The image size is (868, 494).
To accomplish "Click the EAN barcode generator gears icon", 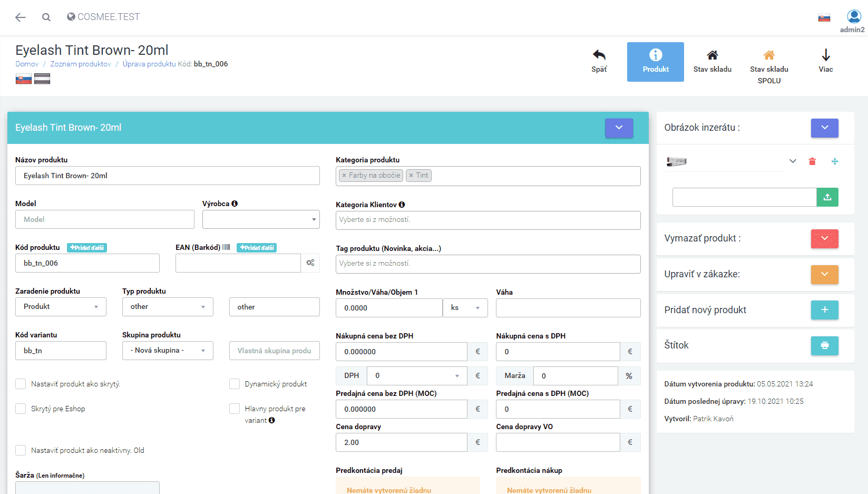I will pyautogui.click(x=310, y=263).
